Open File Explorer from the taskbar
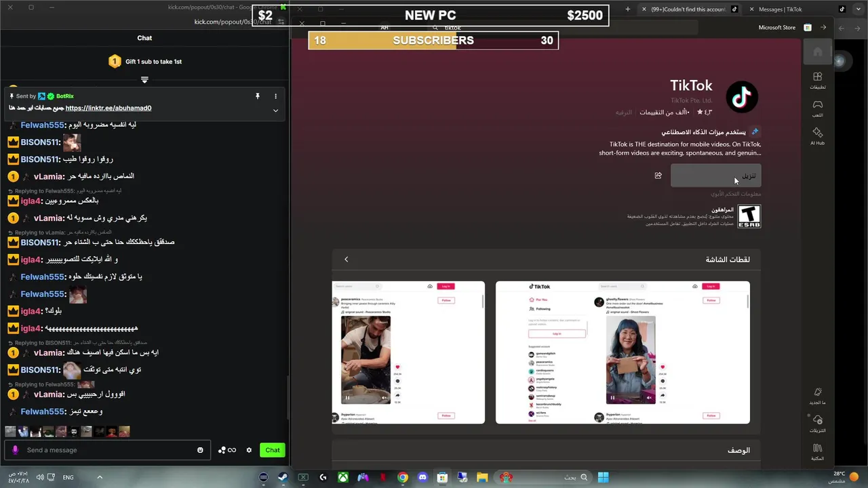868x488 pixels. (482, 477)
